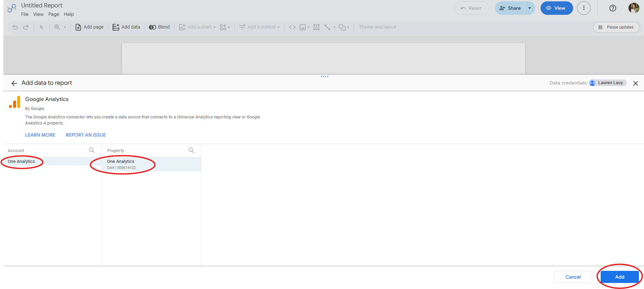Click the blank report canvas
This screenshot has width=644, height=289.
pyautogui.click(x=323, y=59)
